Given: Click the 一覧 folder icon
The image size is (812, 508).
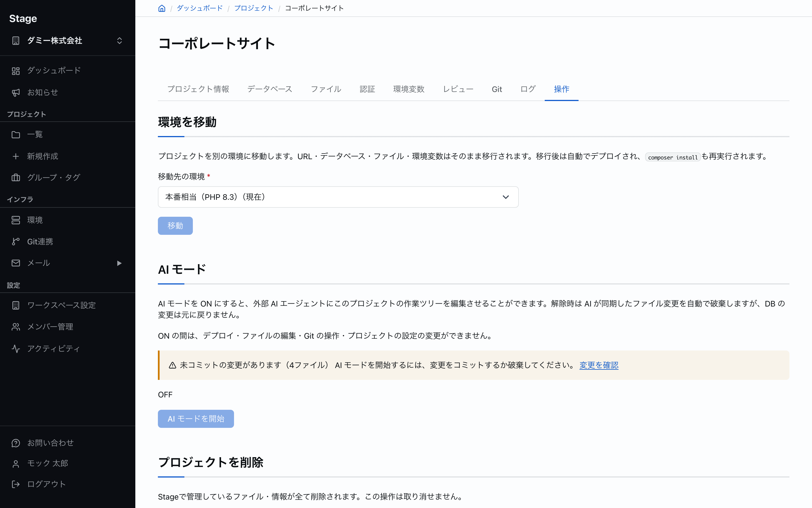Looking at the screenshot, I should (x=16, y=135).
